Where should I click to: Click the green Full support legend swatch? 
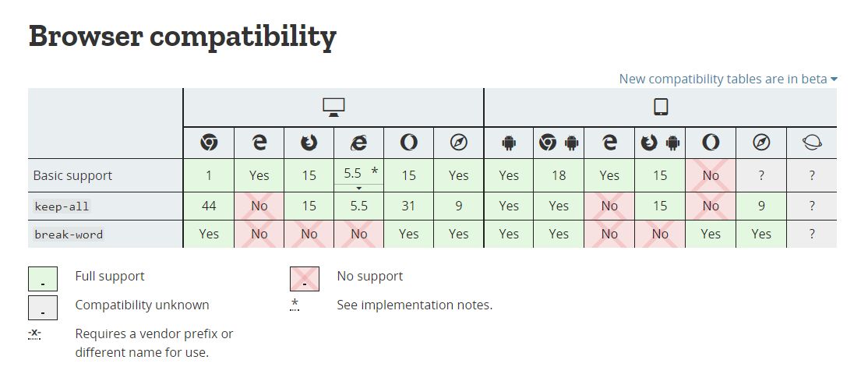click(43, 278)
